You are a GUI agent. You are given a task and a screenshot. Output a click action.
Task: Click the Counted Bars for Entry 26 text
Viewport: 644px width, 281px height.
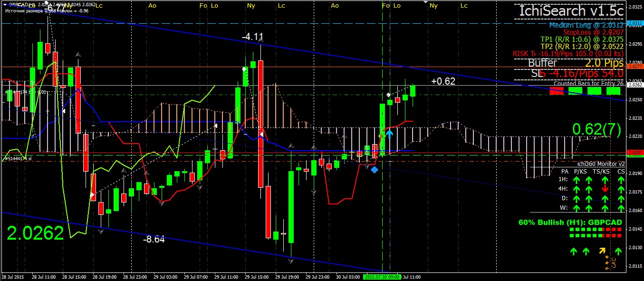[588, 83]
